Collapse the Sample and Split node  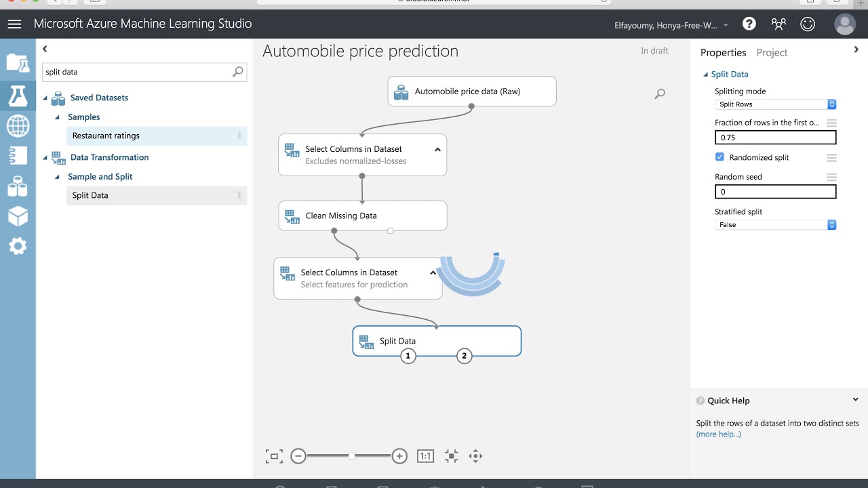[57, 177]
